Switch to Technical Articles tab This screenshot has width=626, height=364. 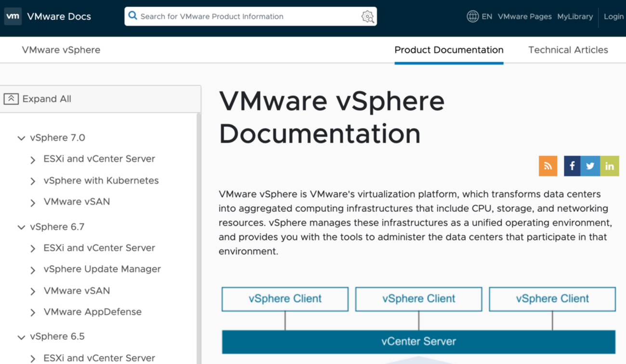[x=568, y=50]
